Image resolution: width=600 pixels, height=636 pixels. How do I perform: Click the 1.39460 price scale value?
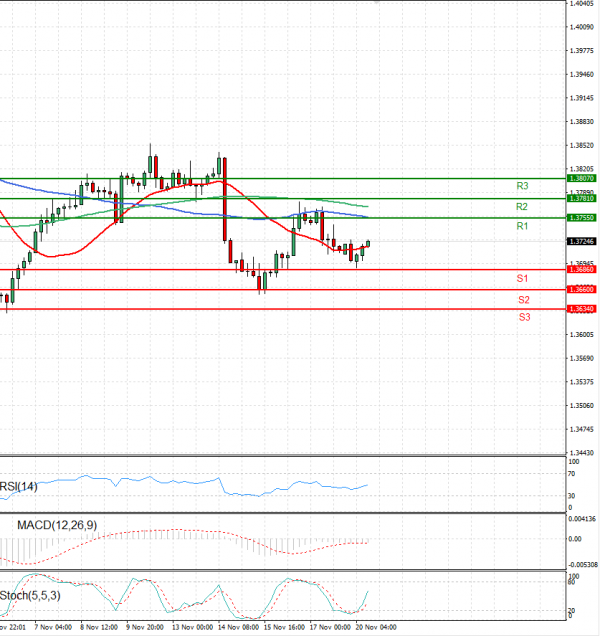[582, 74]
